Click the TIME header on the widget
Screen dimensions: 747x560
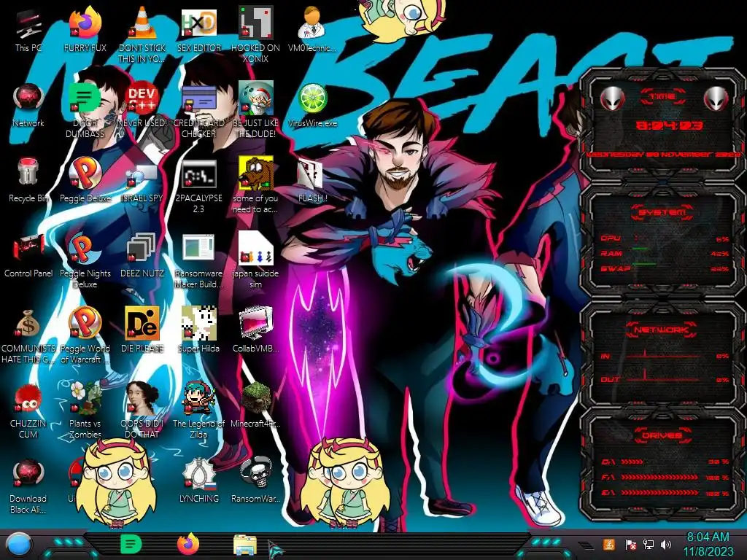coord(662,97)
